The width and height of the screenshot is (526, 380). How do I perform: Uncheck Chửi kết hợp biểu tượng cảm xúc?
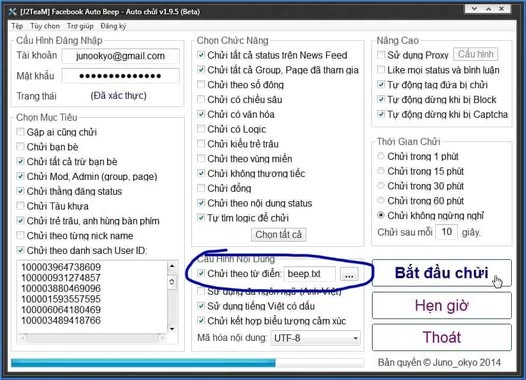(x=201, y=321)
